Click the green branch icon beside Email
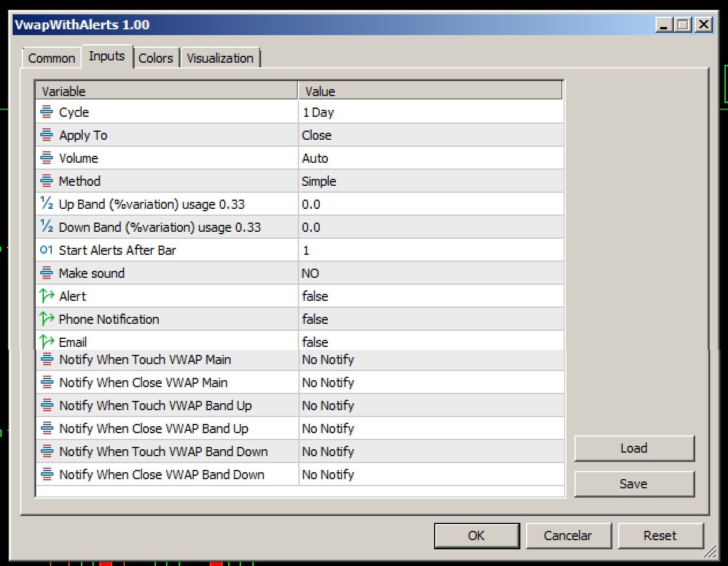This screenshot has width=728, height=566. click(48, 342)
